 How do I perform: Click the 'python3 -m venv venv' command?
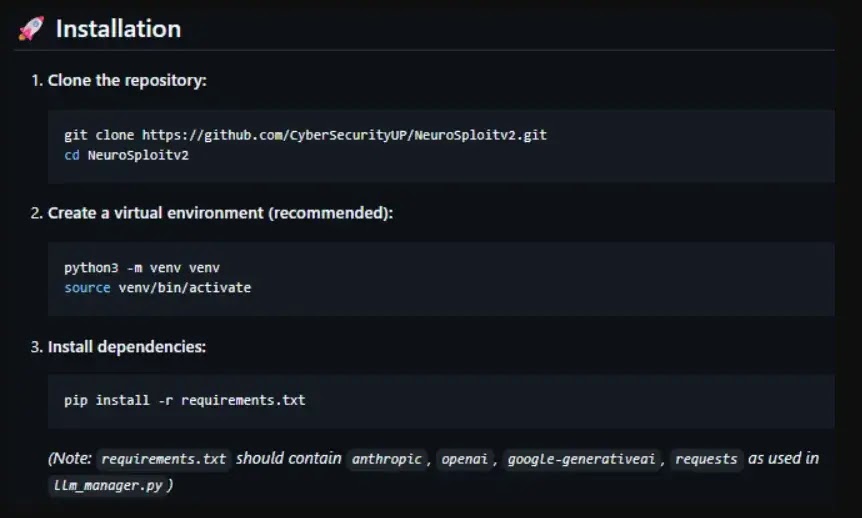click(x=141, y=267)
